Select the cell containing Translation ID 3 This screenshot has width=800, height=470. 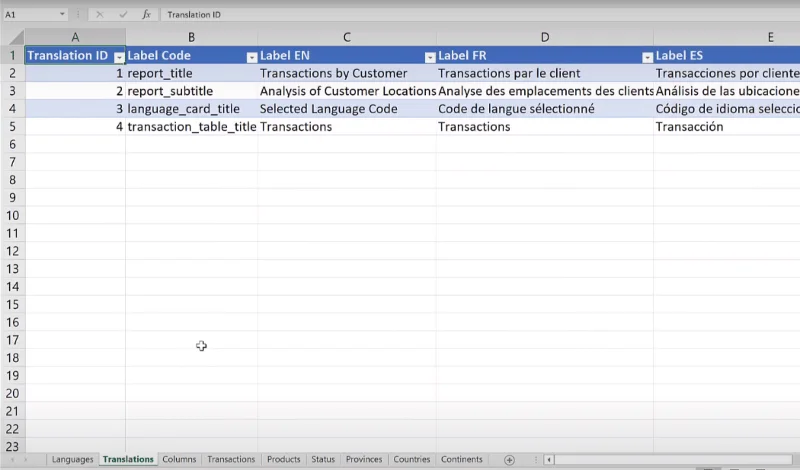[75, 109]
